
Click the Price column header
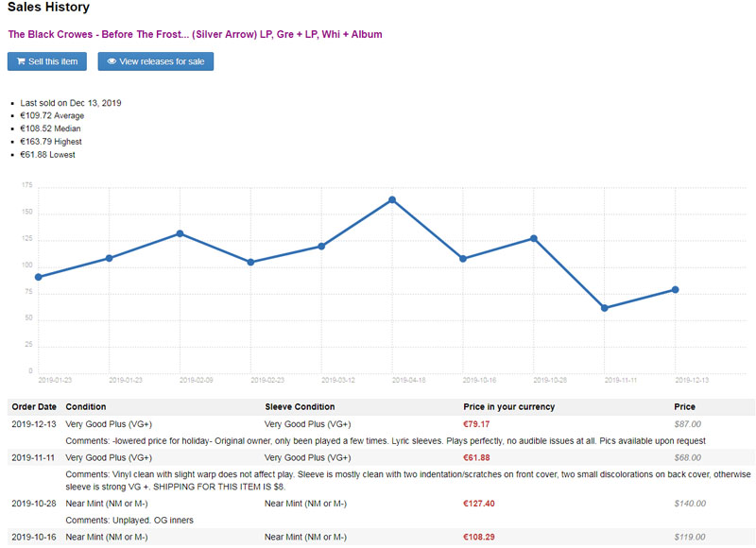(x=684, y=407)
